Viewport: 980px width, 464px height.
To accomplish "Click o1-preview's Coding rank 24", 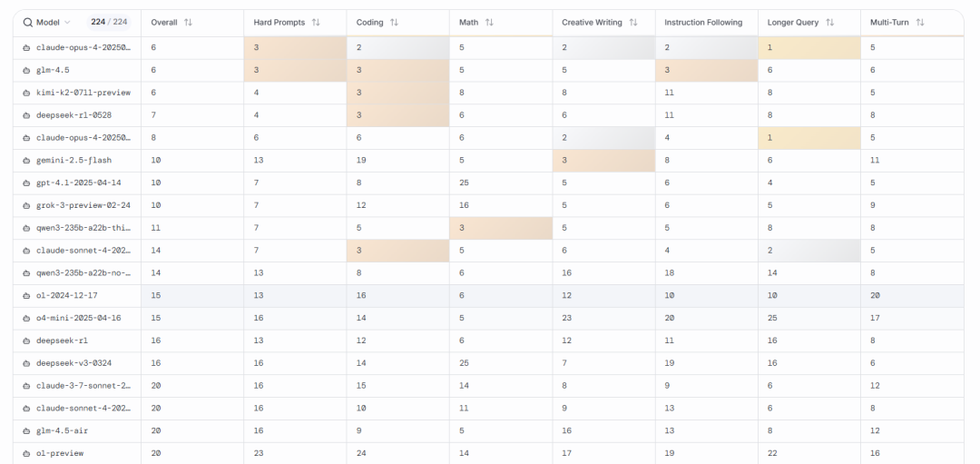I will 361,453.
